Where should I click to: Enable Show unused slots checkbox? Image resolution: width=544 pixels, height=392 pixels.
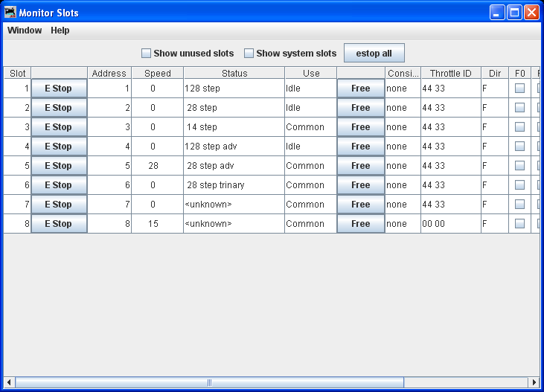pyautogui.click(x=147, y=54)
